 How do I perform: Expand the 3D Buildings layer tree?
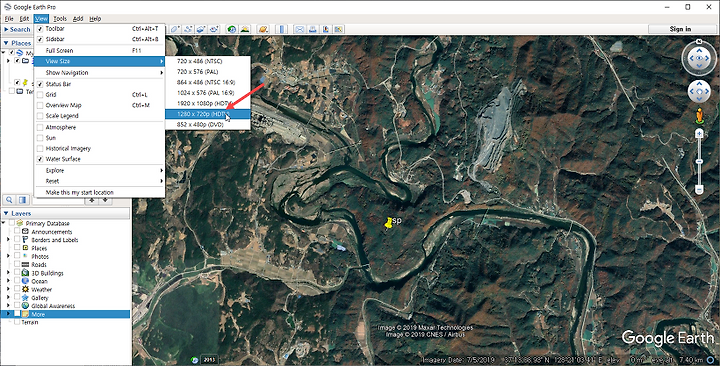(8, 273)
